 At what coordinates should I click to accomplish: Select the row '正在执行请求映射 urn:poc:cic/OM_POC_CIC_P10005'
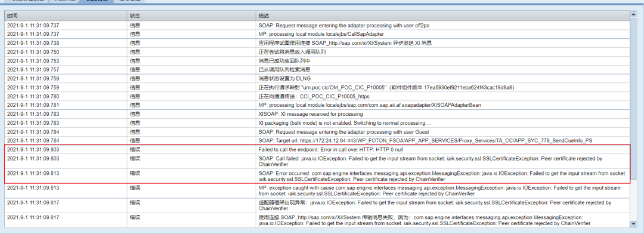317,87
